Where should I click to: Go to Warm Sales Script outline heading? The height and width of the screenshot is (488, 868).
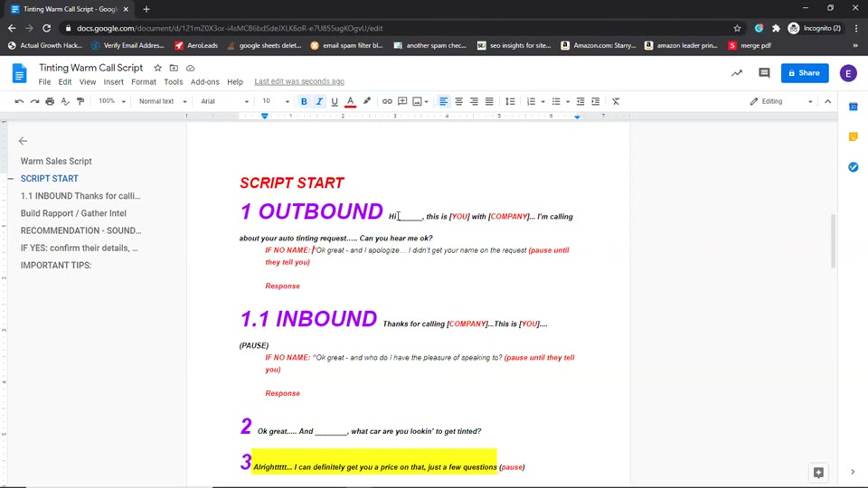56,161
